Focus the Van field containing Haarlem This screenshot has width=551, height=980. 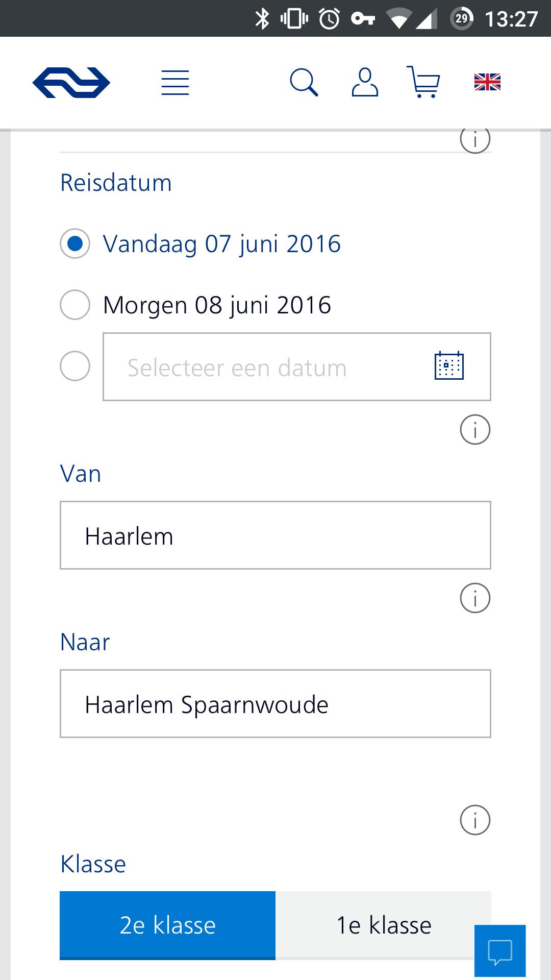[275, 535]
